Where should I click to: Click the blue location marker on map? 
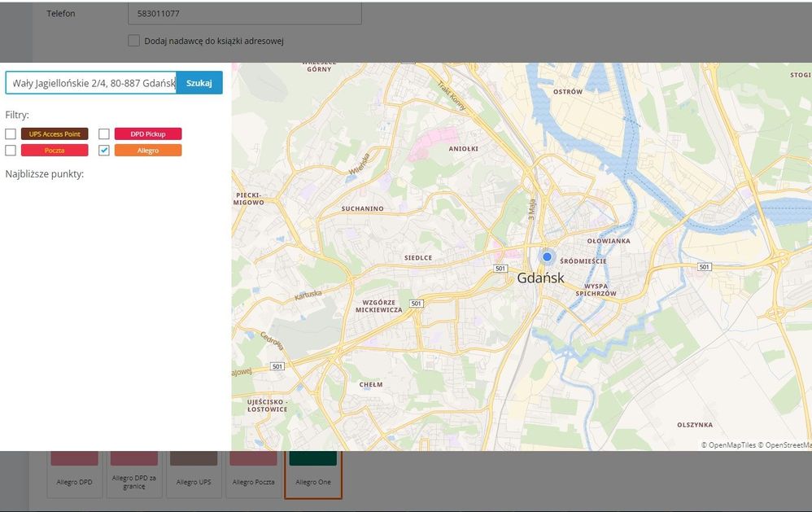[547, 256]
